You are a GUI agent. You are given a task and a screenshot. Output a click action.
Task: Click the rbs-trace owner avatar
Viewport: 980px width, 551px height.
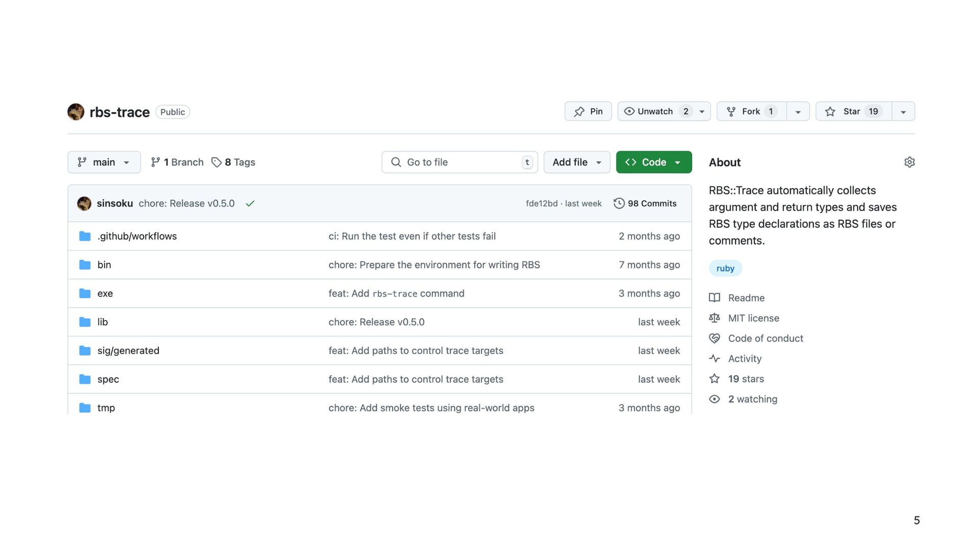76,112
